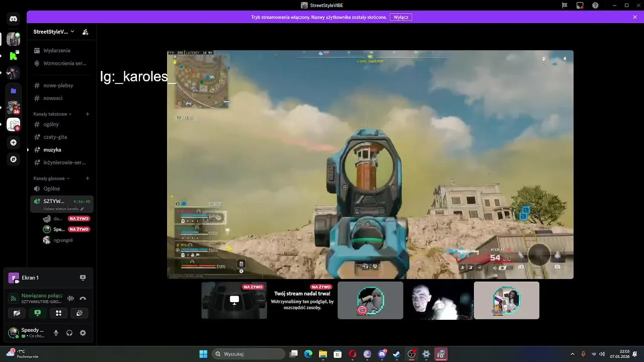Viewport: 644px width, 362px height.
Task: Select voice user ogyungoli
Action: (66, 240)
